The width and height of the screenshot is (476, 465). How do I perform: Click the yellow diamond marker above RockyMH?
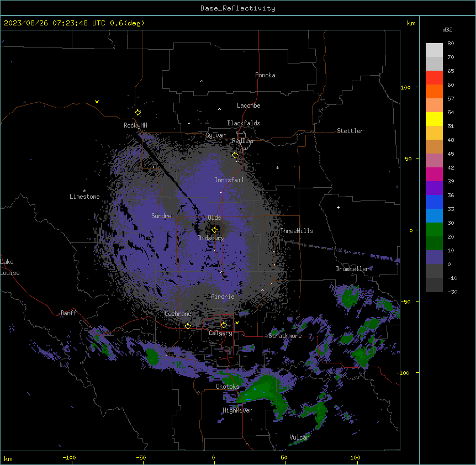pos(138,113)
